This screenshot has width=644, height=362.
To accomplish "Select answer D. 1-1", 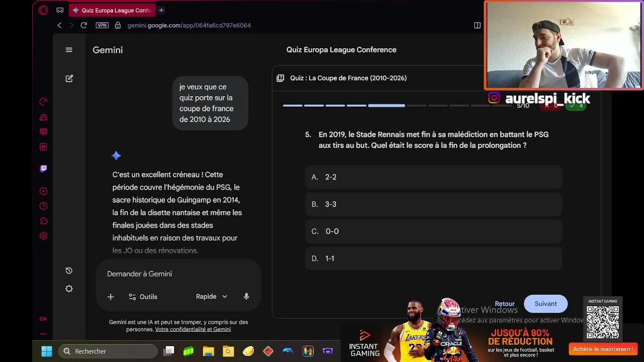I will 433,258.
